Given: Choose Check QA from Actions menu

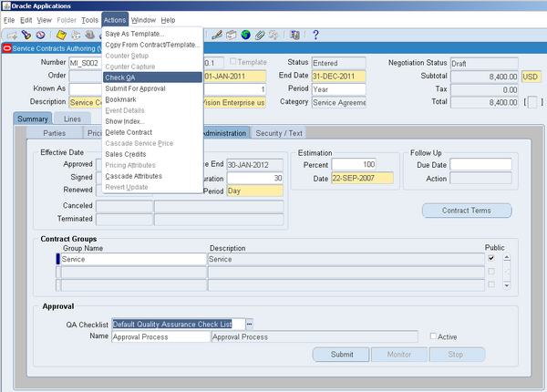Looking at the screenshot, I should [x=152, y=77].
